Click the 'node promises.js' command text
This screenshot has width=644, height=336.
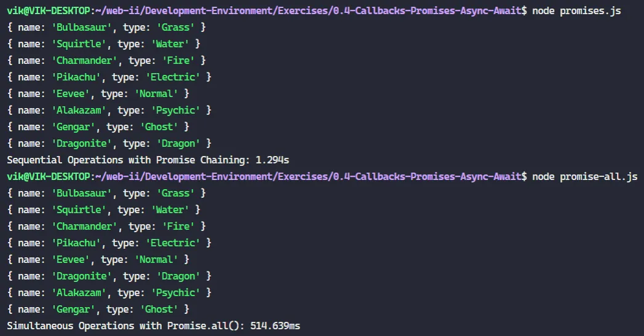576,10
